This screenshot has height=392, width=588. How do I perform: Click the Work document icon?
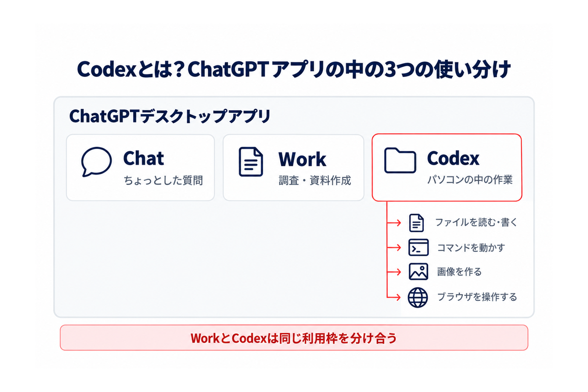pos(250,162)
